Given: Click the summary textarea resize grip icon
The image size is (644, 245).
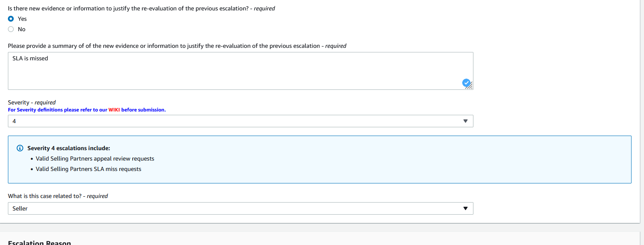Looking at the screenshot, I should 471,87.
